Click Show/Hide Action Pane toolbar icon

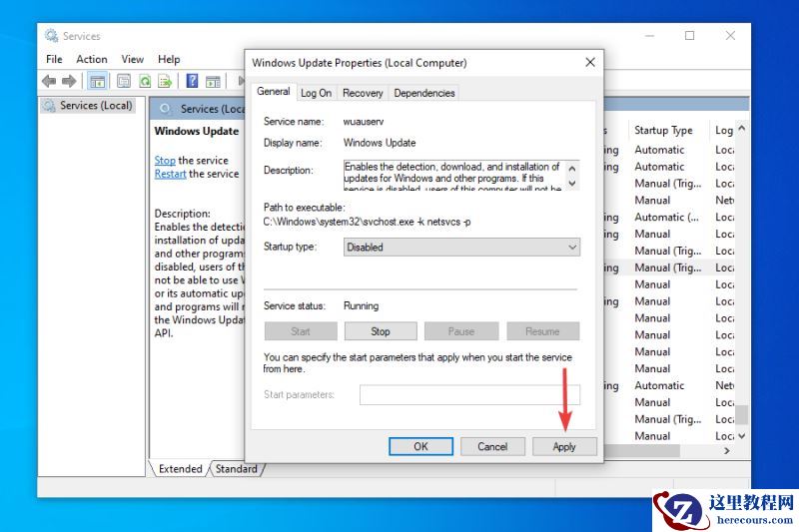213,81
